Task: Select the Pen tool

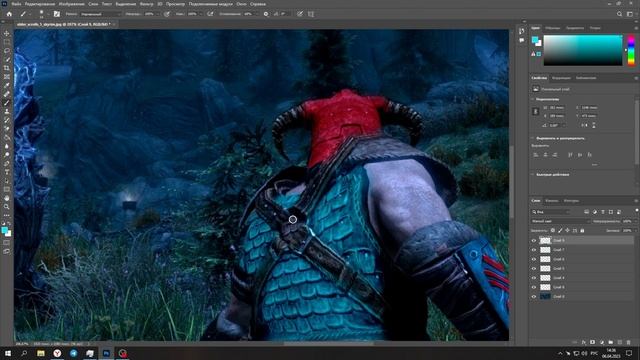Action: coord(7,163)
